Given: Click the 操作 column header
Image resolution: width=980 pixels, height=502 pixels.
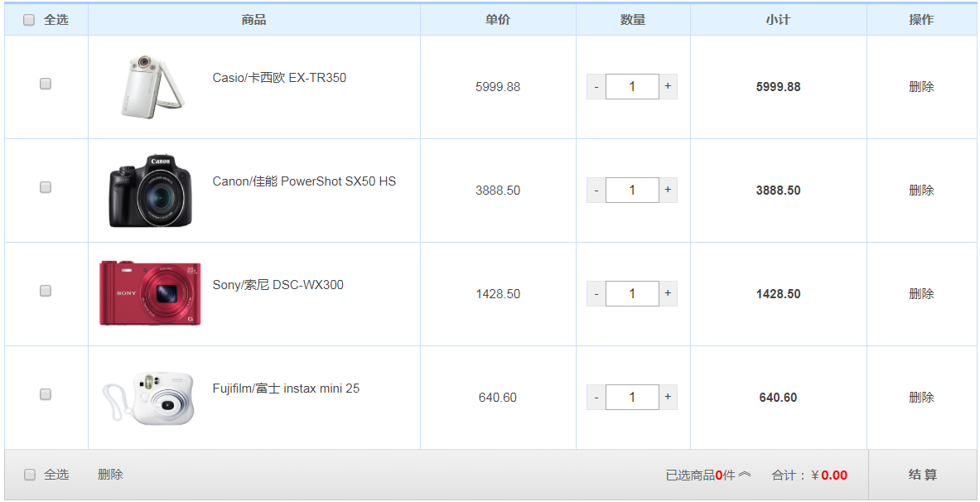Looking at the screenshot, I should point(921,20).
